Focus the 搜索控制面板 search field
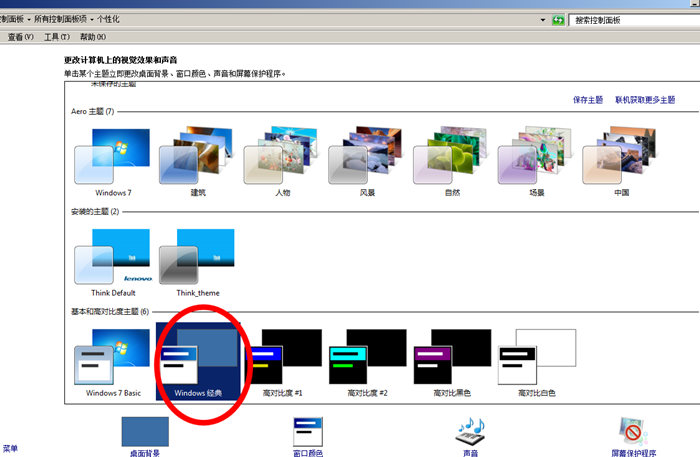Image resolution: width=700 pixels, height=457 pixels. coord(635,20)
